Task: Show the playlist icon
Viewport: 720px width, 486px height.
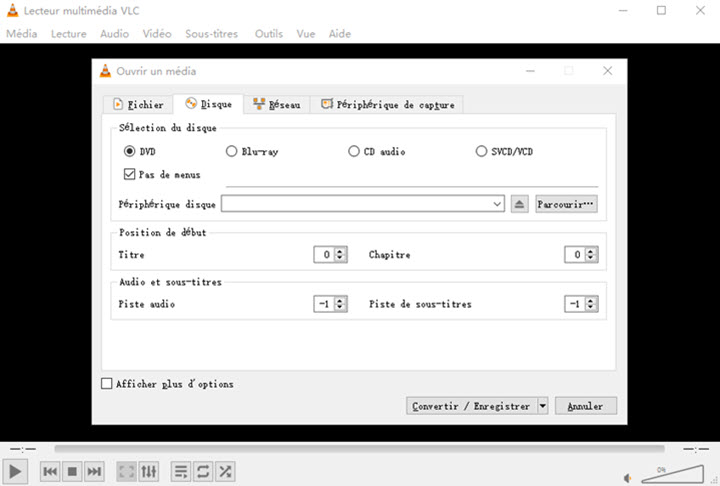Action: pos(181,471)
